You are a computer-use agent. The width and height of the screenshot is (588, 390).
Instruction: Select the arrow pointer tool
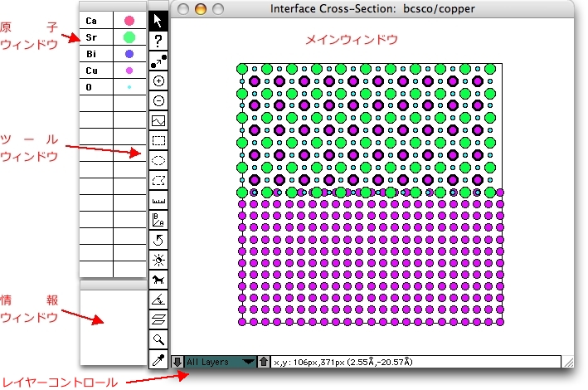(x=158, y=20)
